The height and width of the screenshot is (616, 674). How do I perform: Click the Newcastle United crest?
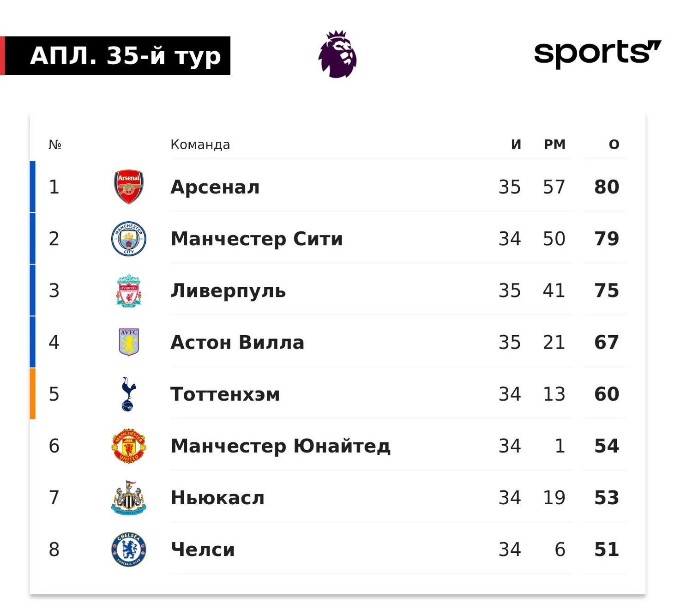[129, 497]
